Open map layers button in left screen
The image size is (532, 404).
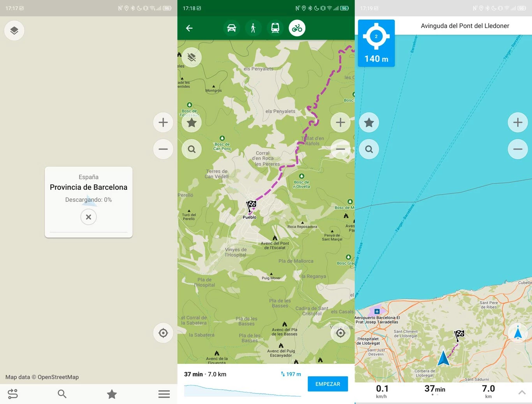click(x=14, y=30)
